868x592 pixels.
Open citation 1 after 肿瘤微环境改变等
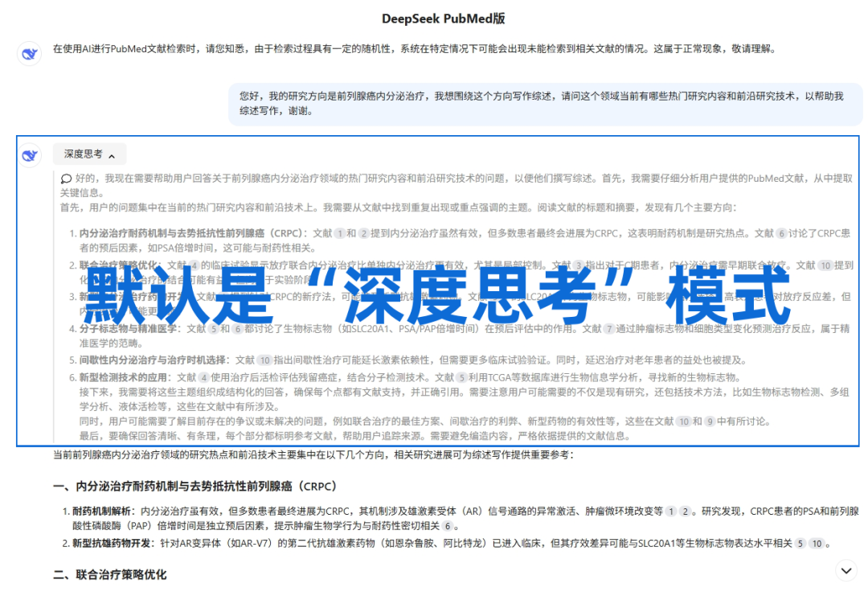[671, 511]
